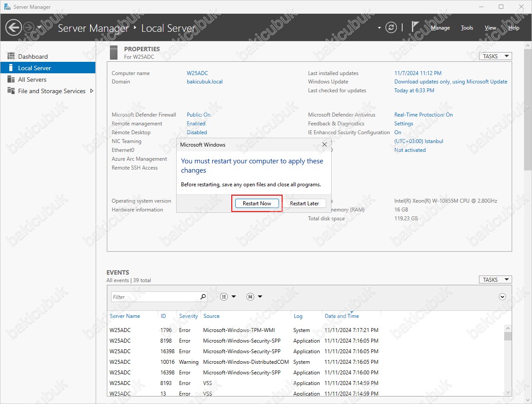This screenshot has width=532, height=404.
Task: Click the Dashboard icon
Action: pyautogui.click(x=11, y=57)
